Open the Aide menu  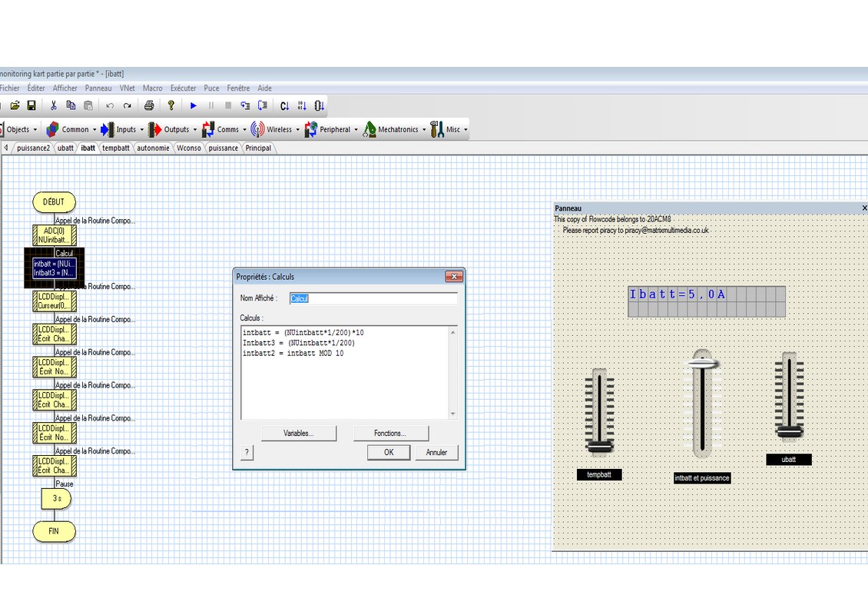[x=264, y=88]
